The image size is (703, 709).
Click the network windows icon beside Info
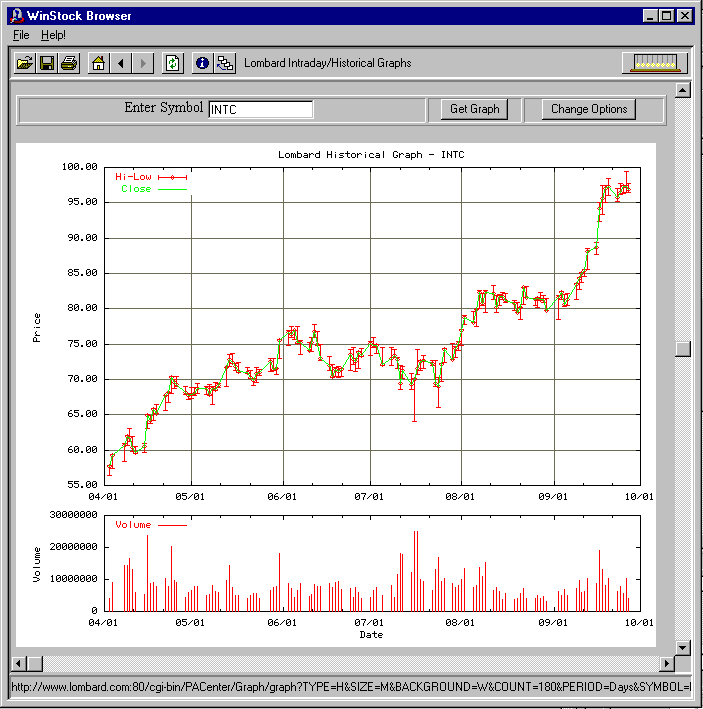225,63
